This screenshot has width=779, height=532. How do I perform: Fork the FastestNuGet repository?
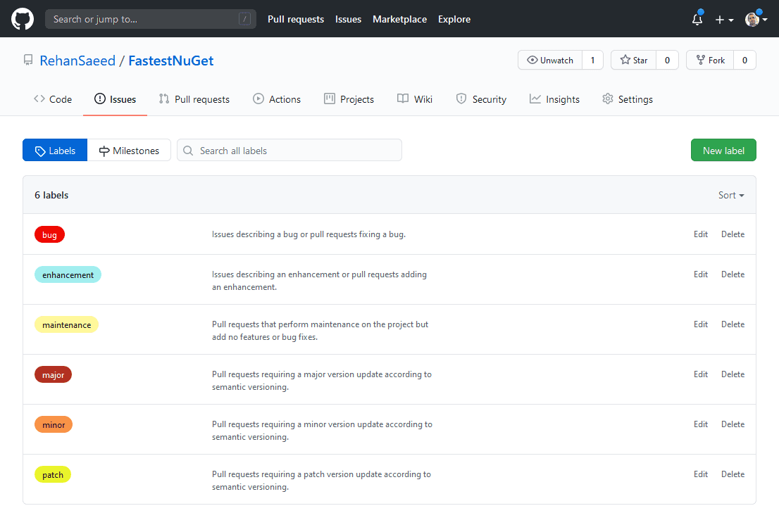point(710,61)
